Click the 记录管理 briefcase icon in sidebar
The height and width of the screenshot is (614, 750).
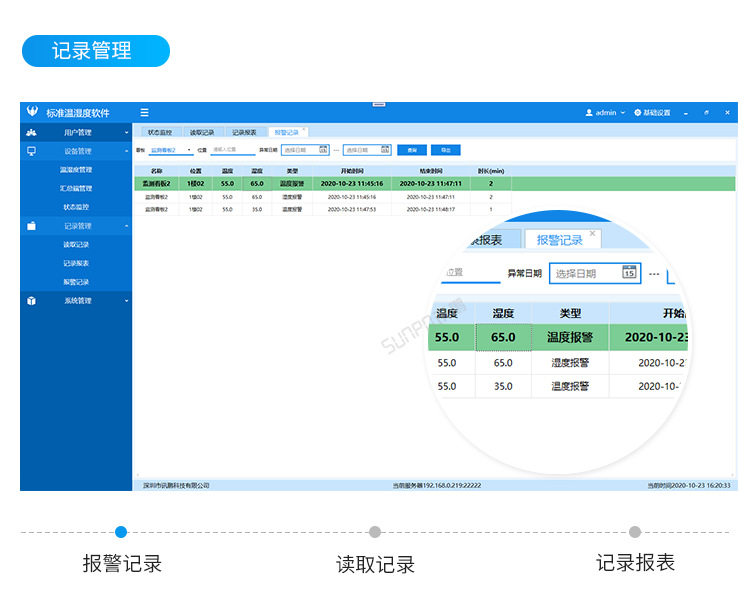tap(32, 226)
